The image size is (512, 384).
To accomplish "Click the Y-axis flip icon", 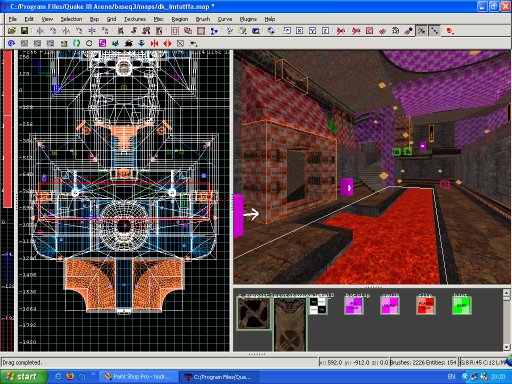I will [x=66, y=31].
